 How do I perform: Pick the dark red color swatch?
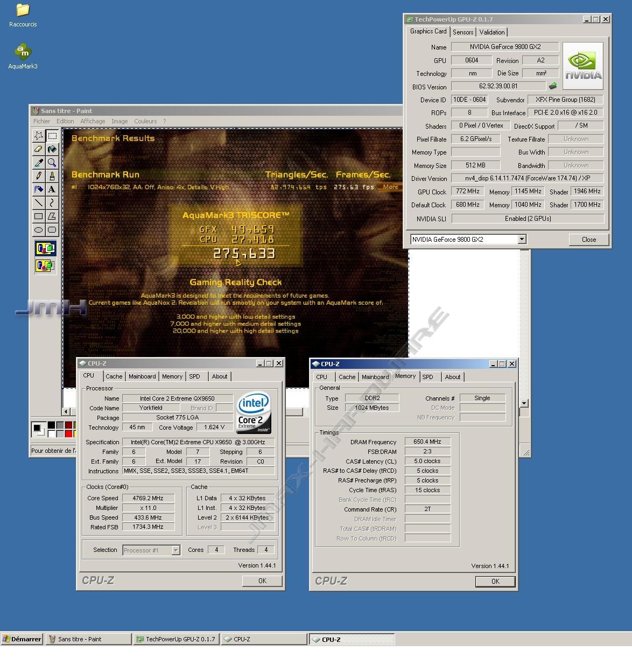pyautogui.click(x=68, y=425)
